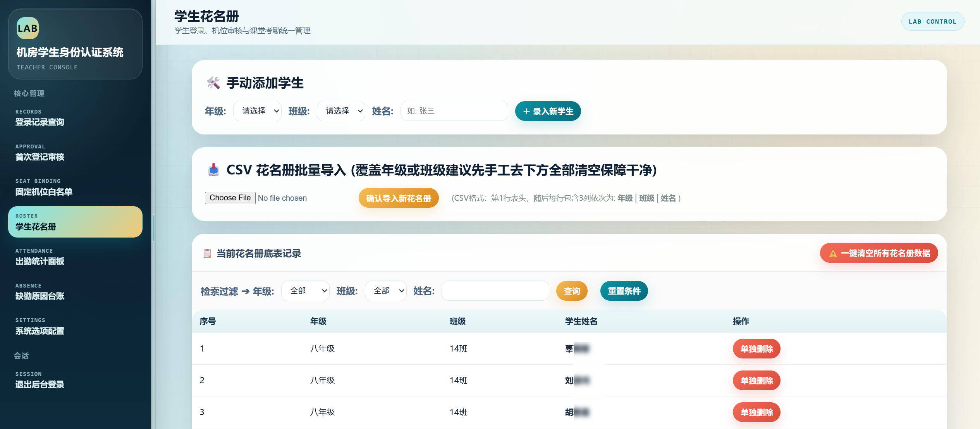Expand the filter 年级 全部 dropdown

(x=305, y=291)
